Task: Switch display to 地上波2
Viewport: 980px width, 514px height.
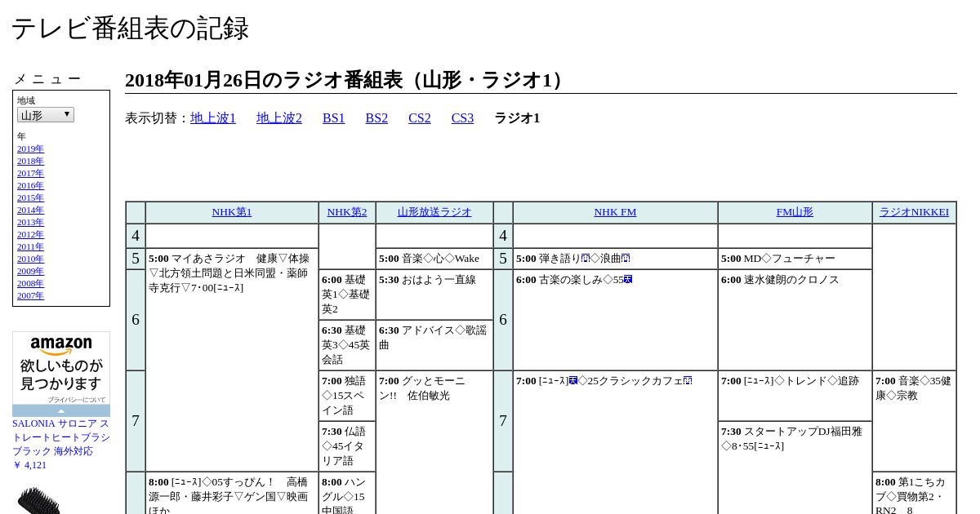Action: point(279,118)
